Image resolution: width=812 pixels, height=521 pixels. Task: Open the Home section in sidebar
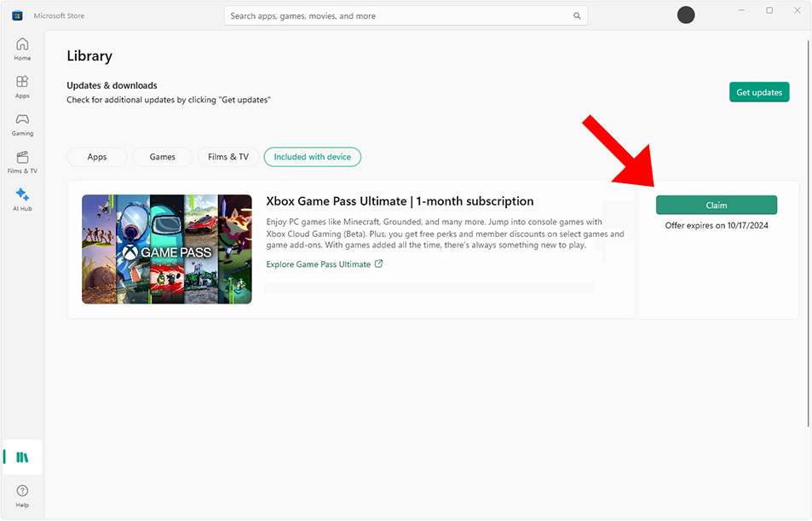[22, 49]
